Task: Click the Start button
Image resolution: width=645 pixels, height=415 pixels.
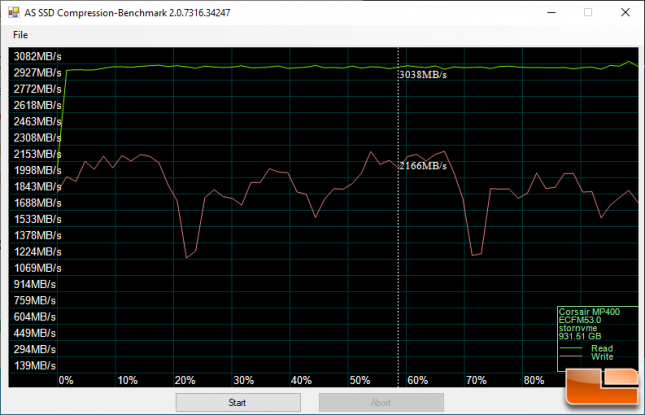Action: coord(238,402)
